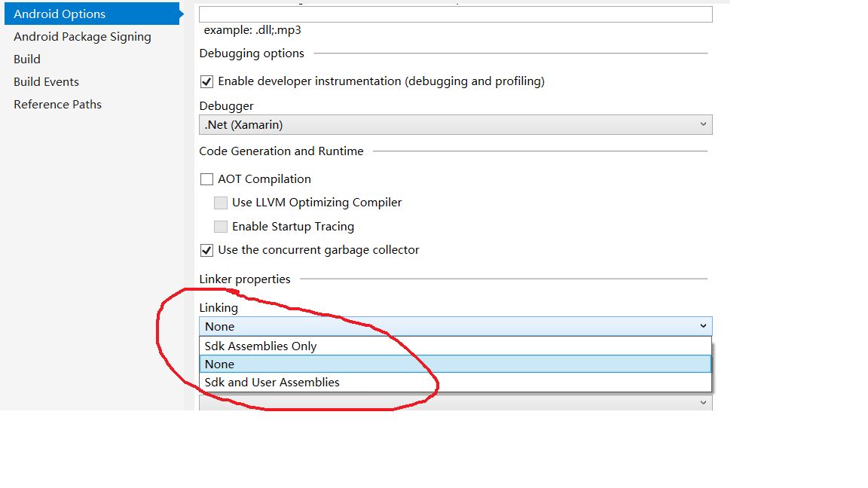Toggle Use LLVM Optimizing Compiler checkbox

(221, 203)
